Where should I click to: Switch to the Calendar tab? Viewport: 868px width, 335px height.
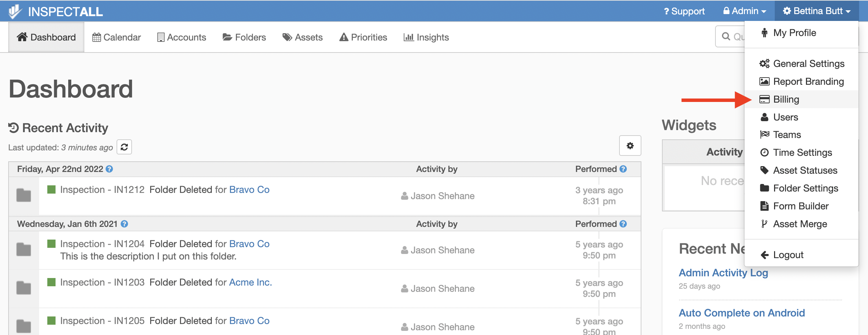pos(117,37)
